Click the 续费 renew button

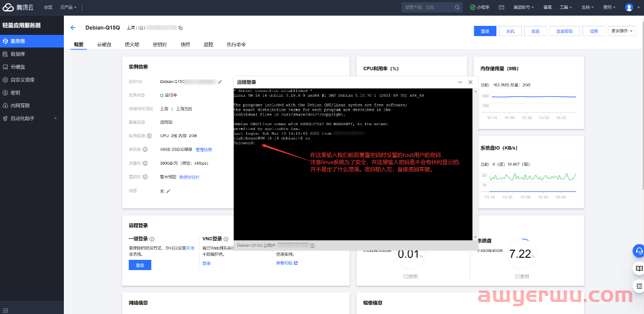point(593,31)
